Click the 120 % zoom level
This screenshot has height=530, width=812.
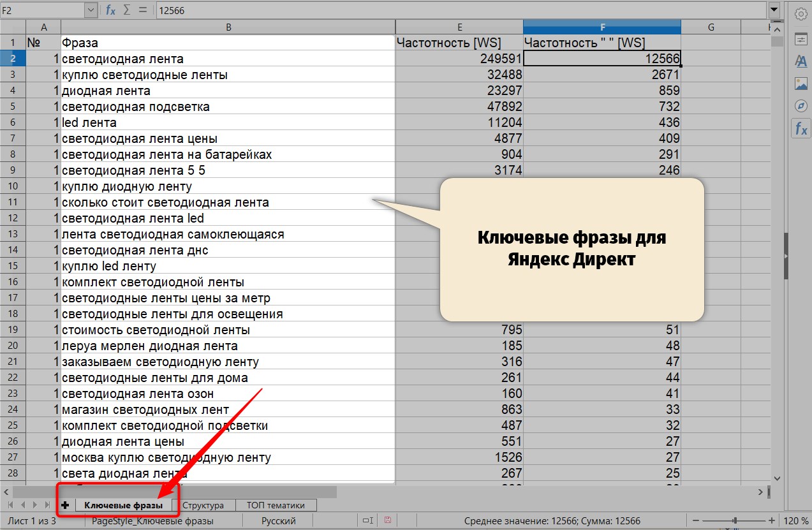[795, 521]
